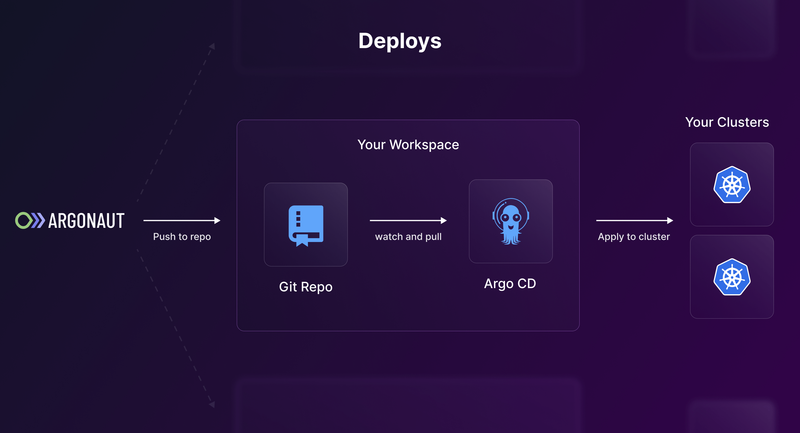Click the Apply to cluster label

coord(633,237)
